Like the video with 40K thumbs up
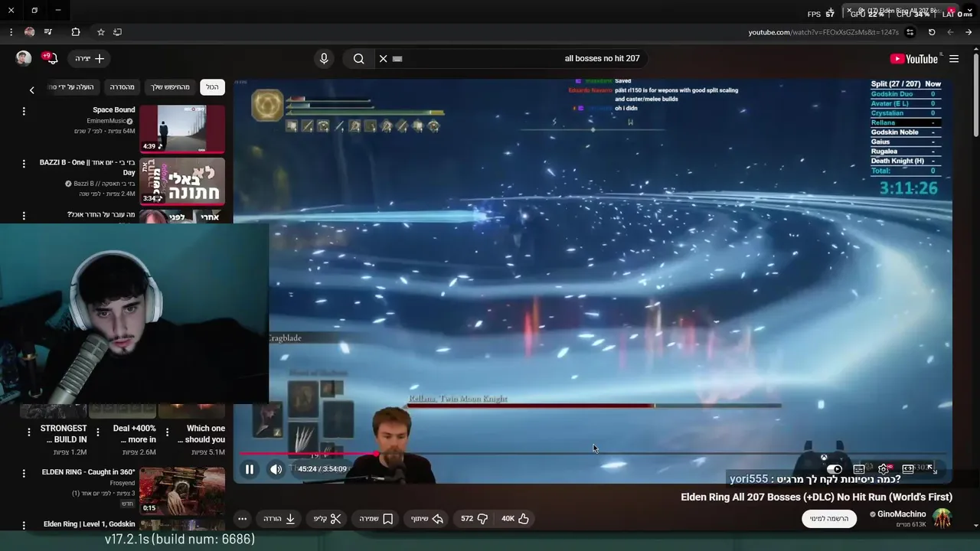The width and height of the screenshot is (980, 551). point(515,519)
